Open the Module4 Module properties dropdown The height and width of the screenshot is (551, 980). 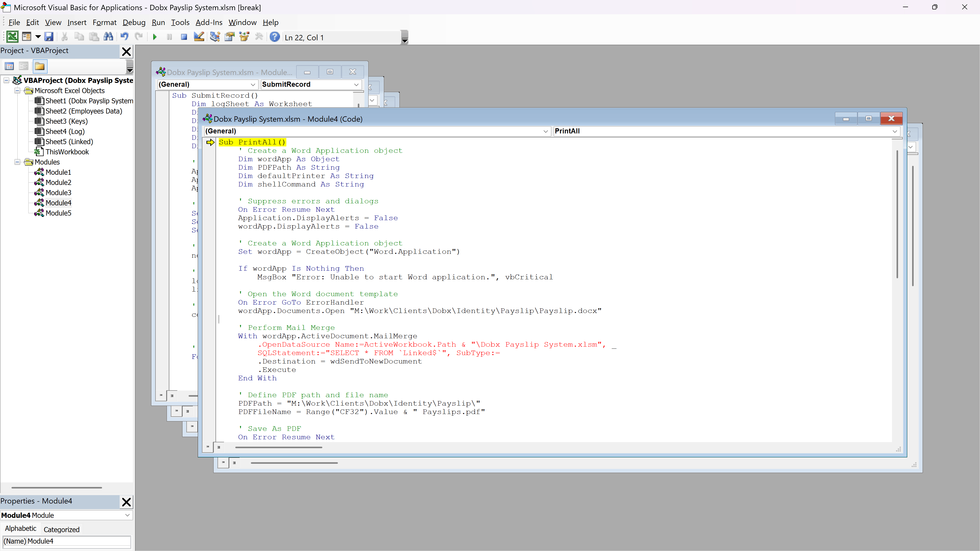click(127, 515)
